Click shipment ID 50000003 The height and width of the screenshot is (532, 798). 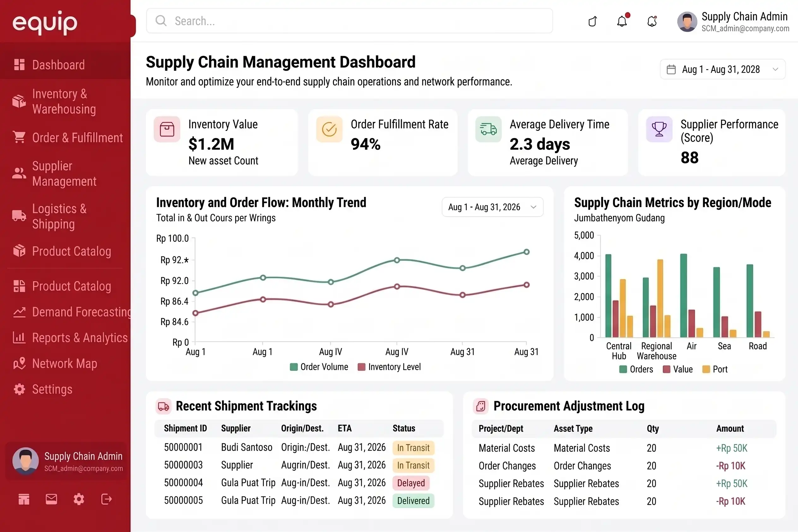183,465
